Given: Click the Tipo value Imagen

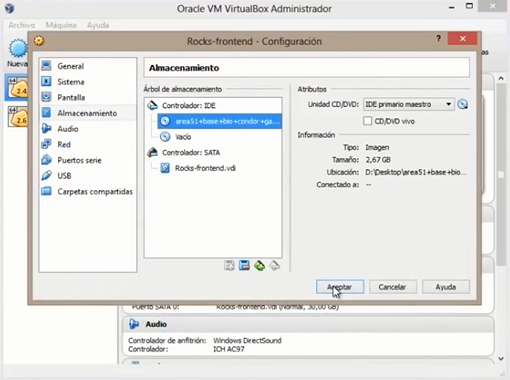Looking at the screenshot, I should (x=377, y=147).
